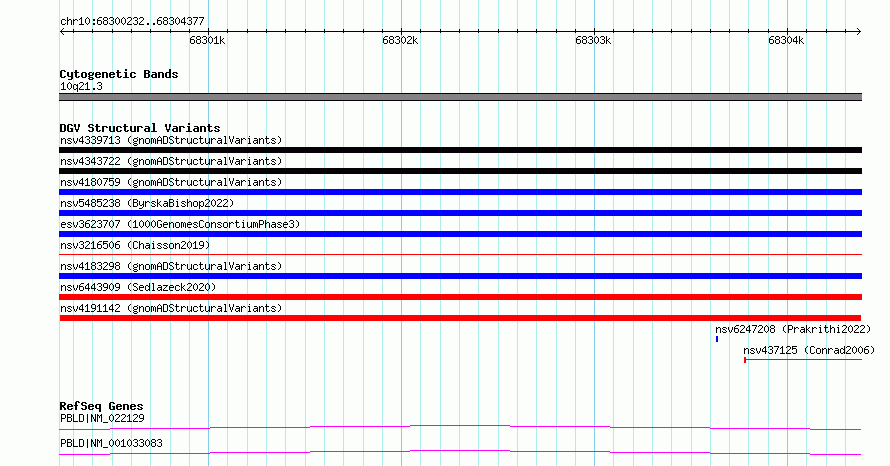Open variant label esv3623707 1000GenomesConsortiumPhase3
890x466 pixels.
coord(180,224)
